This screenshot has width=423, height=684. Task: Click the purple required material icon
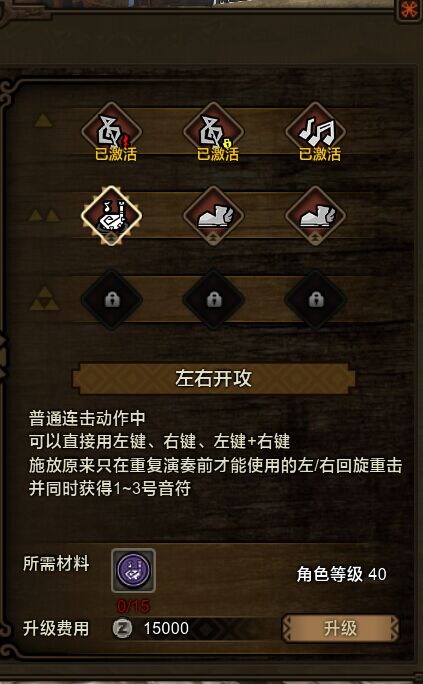click(x=133, y=571)
